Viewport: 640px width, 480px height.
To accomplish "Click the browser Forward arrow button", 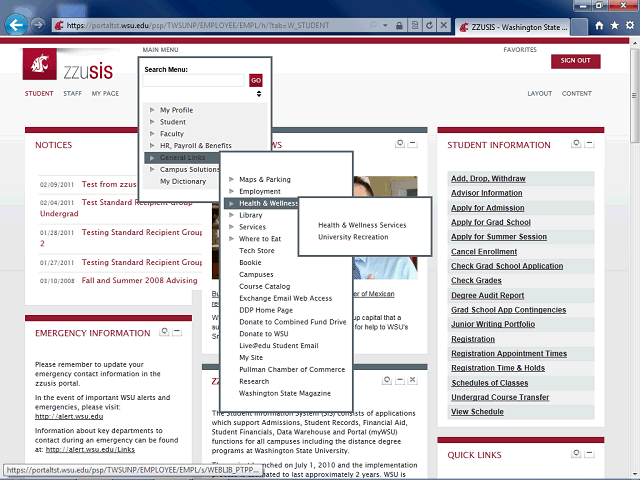I will (x=38, y=25).
